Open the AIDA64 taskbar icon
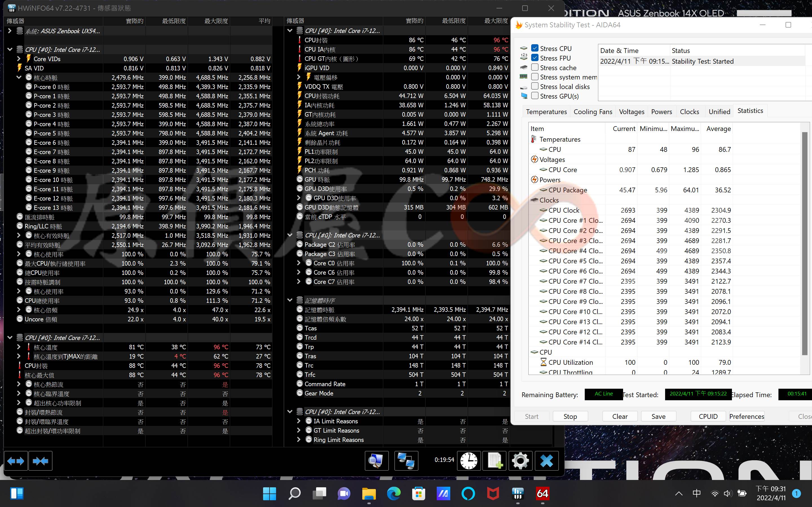Viewport: 812px width, 507px height. [542, 493]
